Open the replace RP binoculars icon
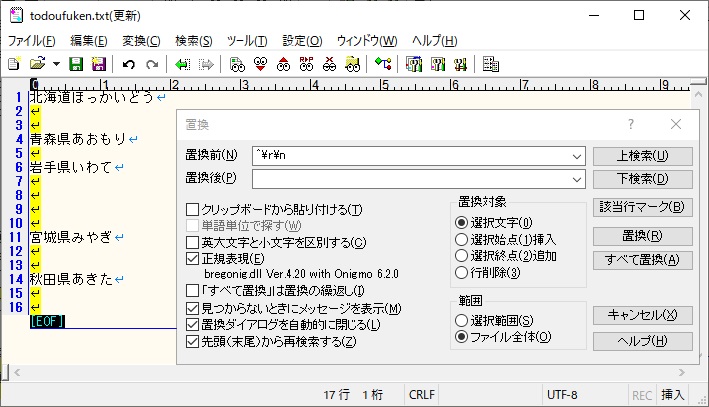Image resolution: width=709 pixels, height=407 pixels. [x=307, y=64]
